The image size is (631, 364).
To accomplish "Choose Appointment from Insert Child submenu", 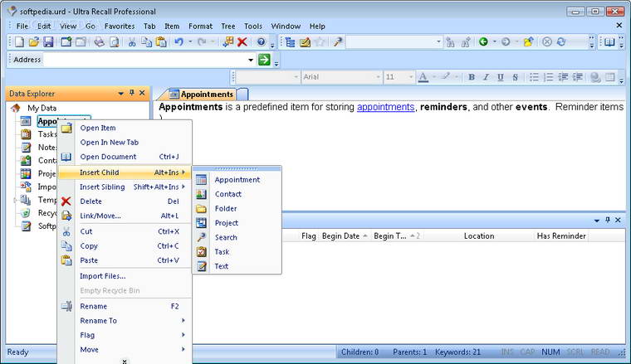I will pos(237,180).
